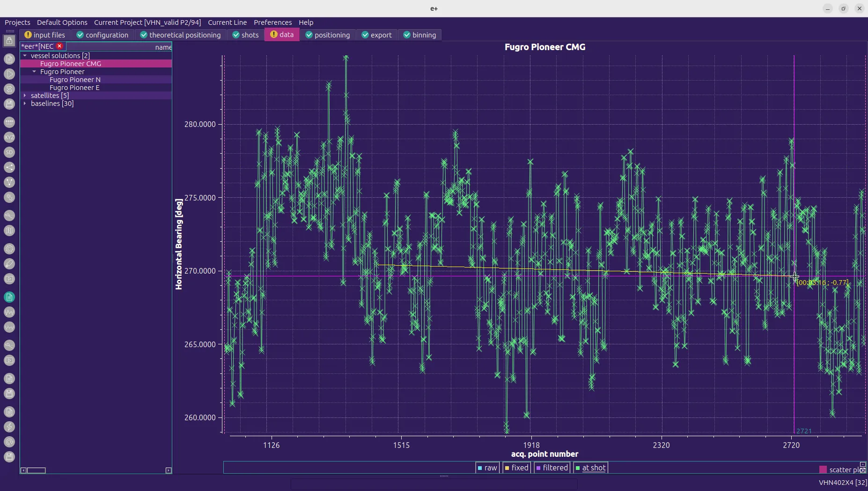
Task: Toggle the raw data series
Action: [x=486, y=468]
